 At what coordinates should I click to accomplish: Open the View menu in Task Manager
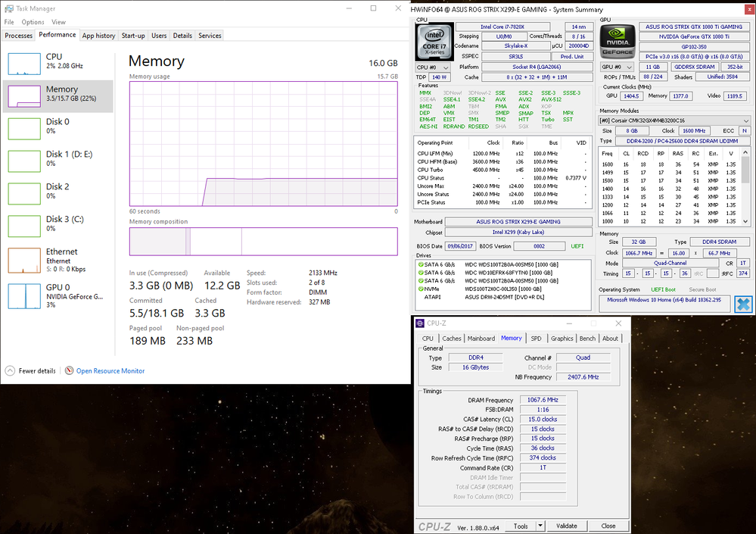(58, 22)
